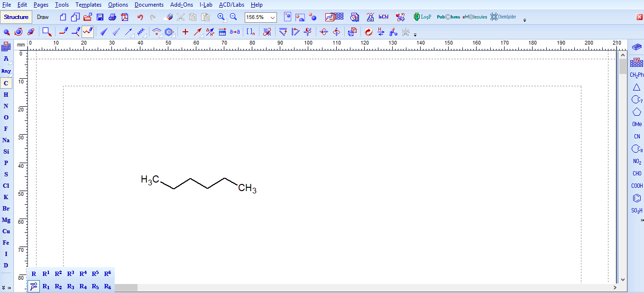
Task: Click the COOH radical button
Action: click(x=636, y=186)
